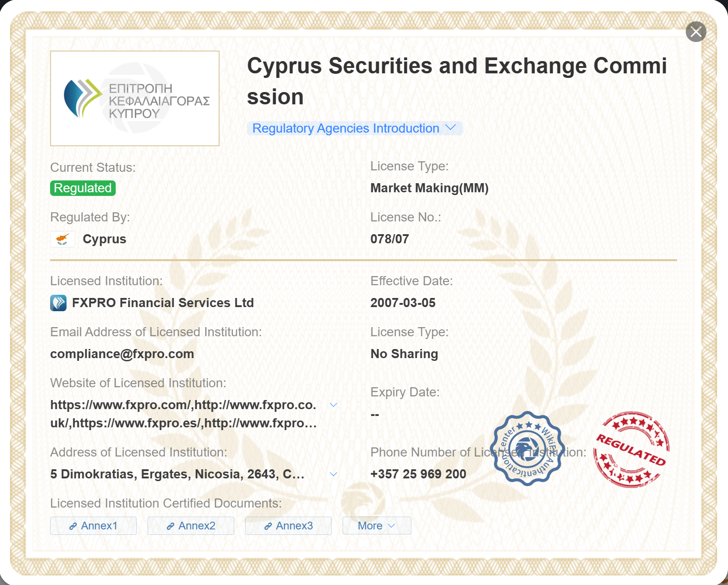Expand the full address chevron
This screenshot has height=585, width=728.
(x=333, y=474)
